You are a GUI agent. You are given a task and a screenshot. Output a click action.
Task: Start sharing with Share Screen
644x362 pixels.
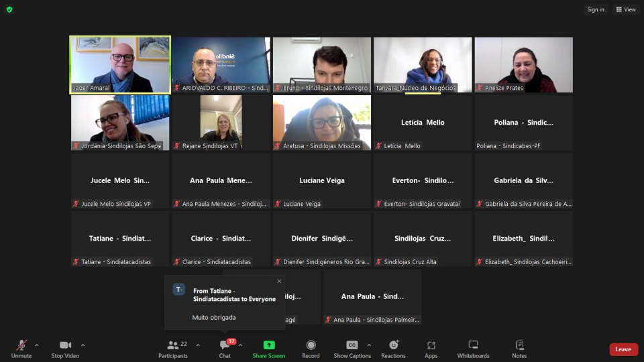(x=268, y=348)
